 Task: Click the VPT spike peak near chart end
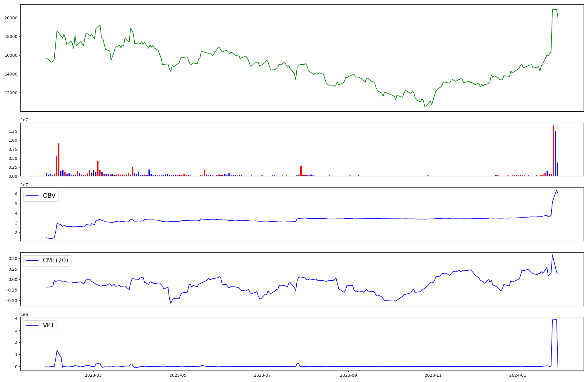tap(555, 320)
